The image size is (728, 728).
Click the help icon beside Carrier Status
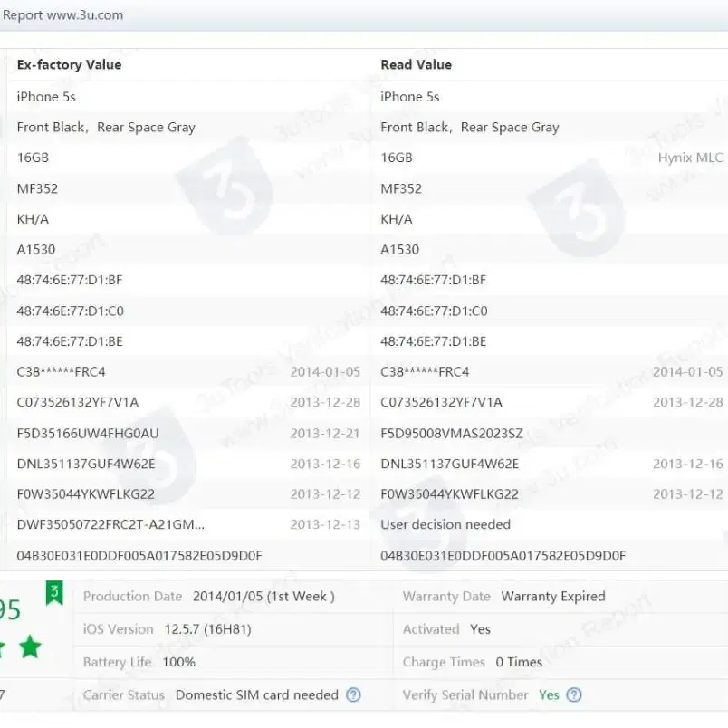click(353, 694)
